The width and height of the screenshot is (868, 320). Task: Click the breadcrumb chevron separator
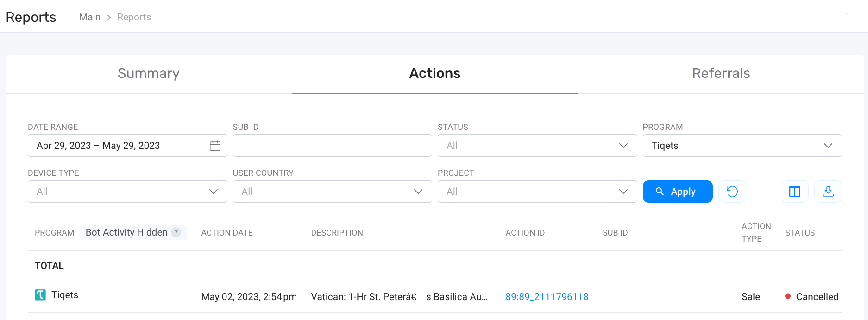click(x=109, y=17)
